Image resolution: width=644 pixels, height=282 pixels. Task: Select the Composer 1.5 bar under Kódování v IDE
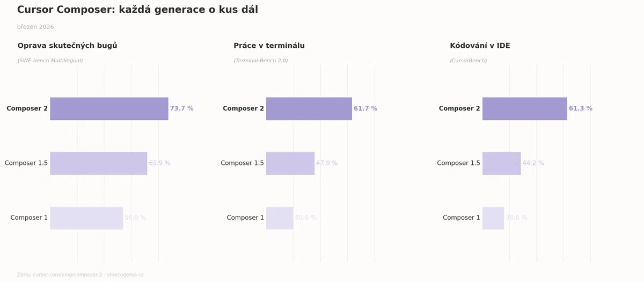pyautogui.click(x=501, y=163)
